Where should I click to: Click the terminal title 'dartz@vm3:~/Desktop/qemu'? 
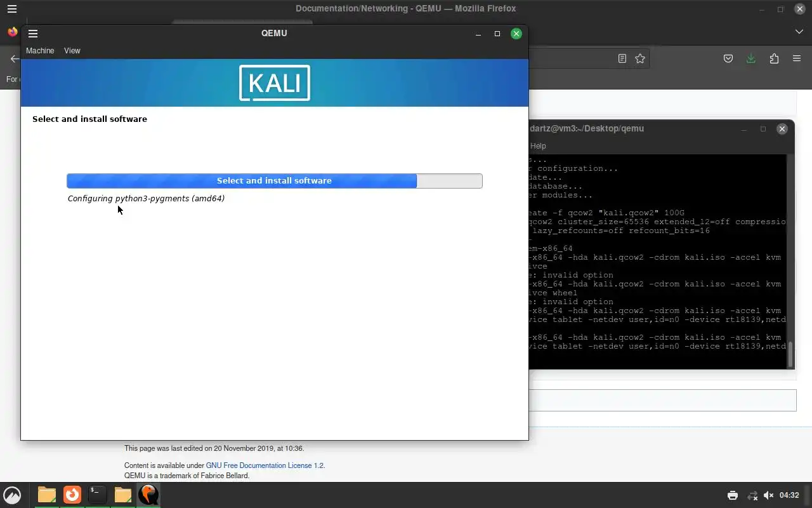click(587, 128)
